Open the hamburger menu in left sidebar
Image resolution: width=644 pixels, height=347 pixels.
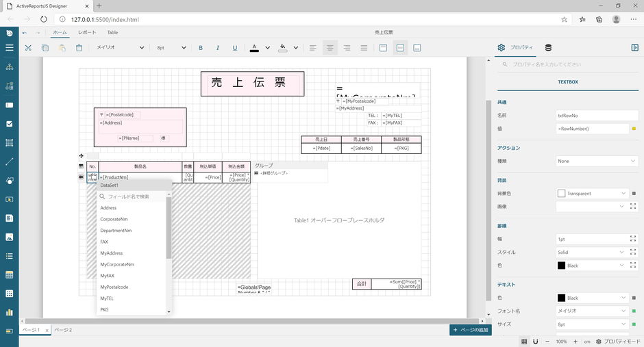click(x=9, y=48)
